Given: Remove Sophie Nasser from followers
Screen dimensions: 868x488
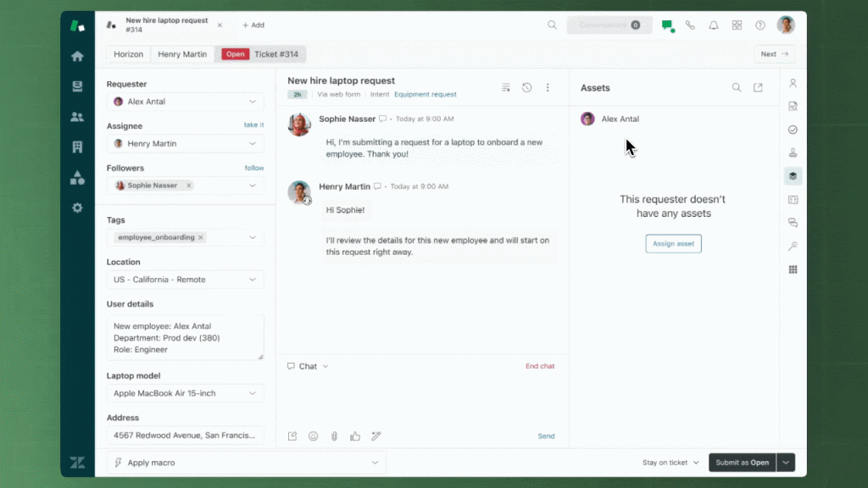Looking at the screenshot, I should pos(189,186).
